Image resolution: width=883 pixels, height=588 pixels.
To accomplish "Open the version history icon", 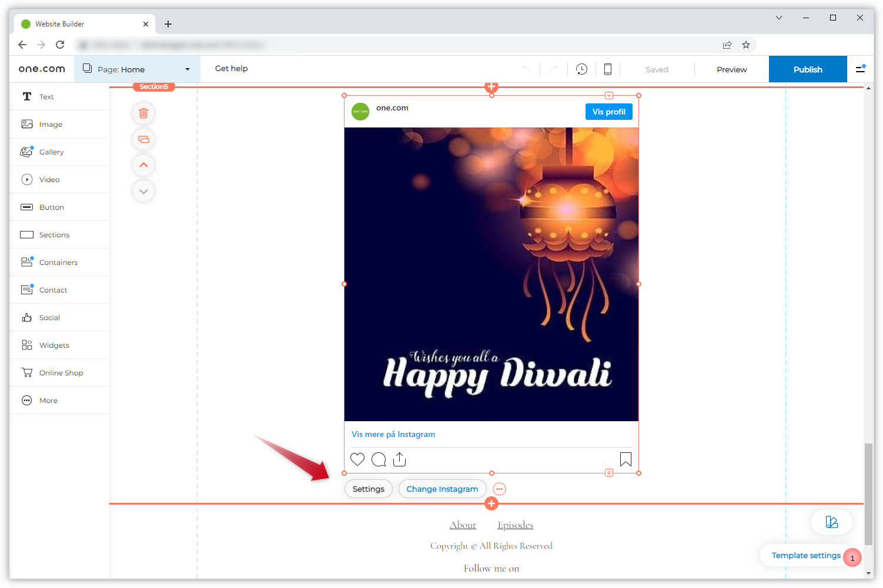I will (x=581, y=69).
